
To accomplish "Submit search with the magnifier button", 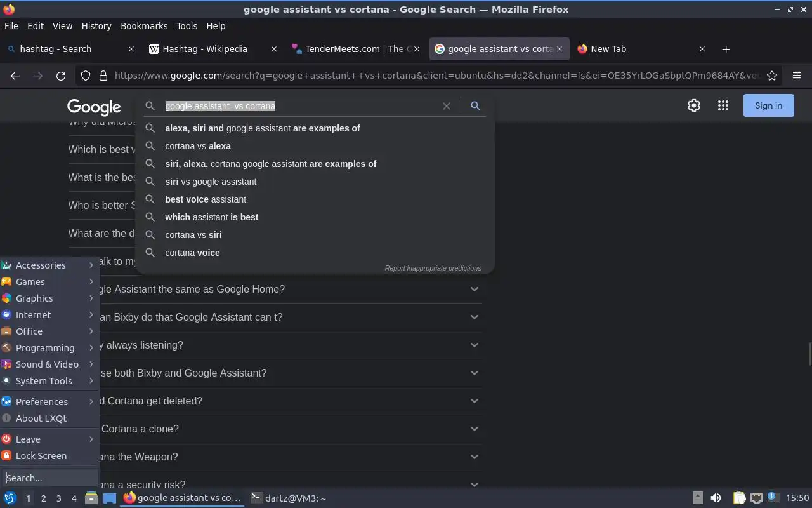I will 475,106.
